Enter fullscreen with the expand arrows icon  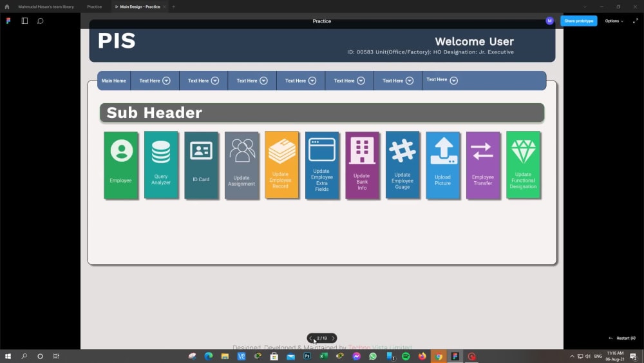(x=636, y=21)
